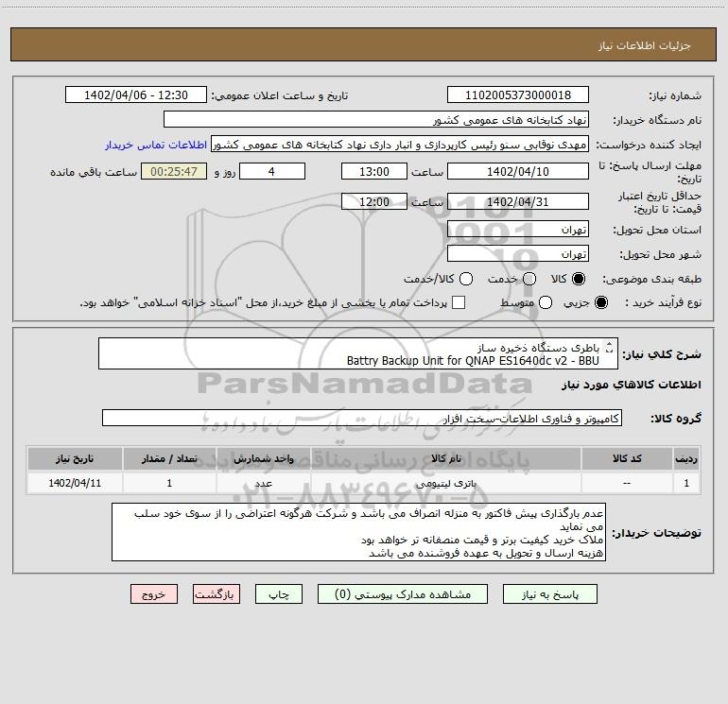Select the جزیی purchase type radio
Screen dimensions: 728x704
click(x=600, y=302)
